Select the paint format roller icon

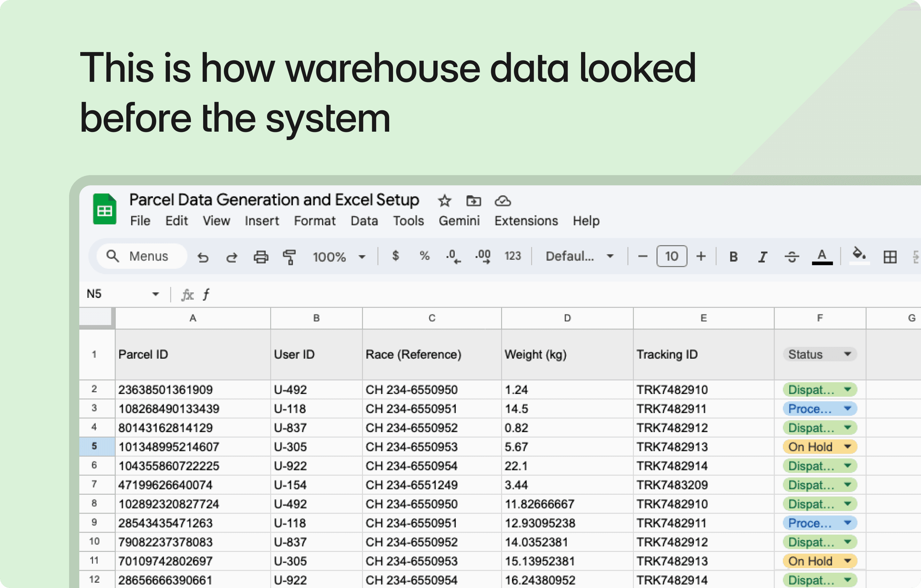tap(289, 257)
